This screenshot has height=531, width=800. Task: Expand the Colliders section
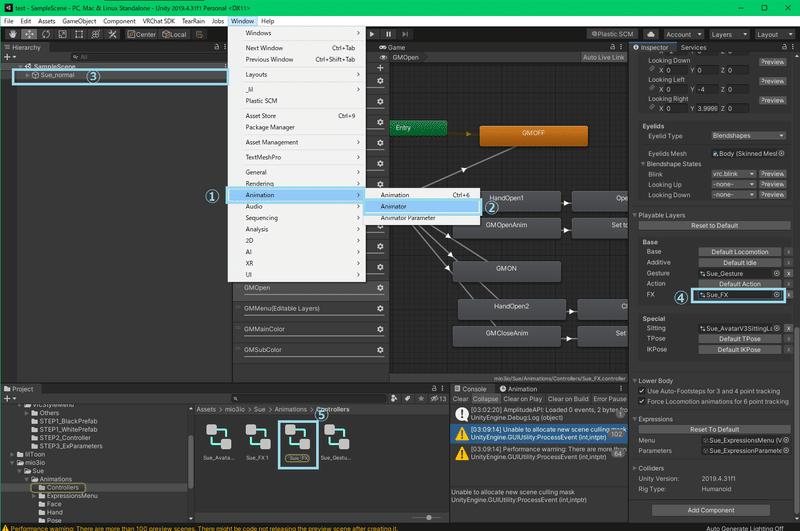635,468
